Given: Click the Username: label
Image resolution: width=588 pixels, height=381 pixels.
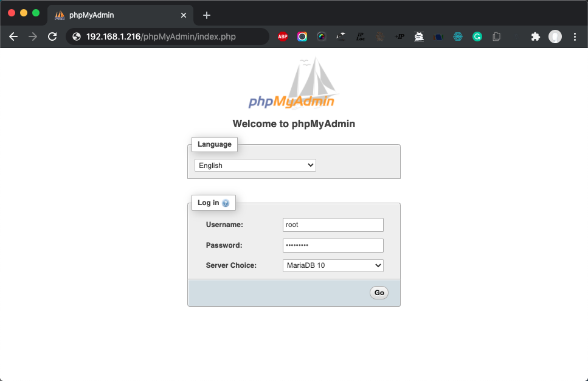Looking at the screenshot, I should point(224,225).
